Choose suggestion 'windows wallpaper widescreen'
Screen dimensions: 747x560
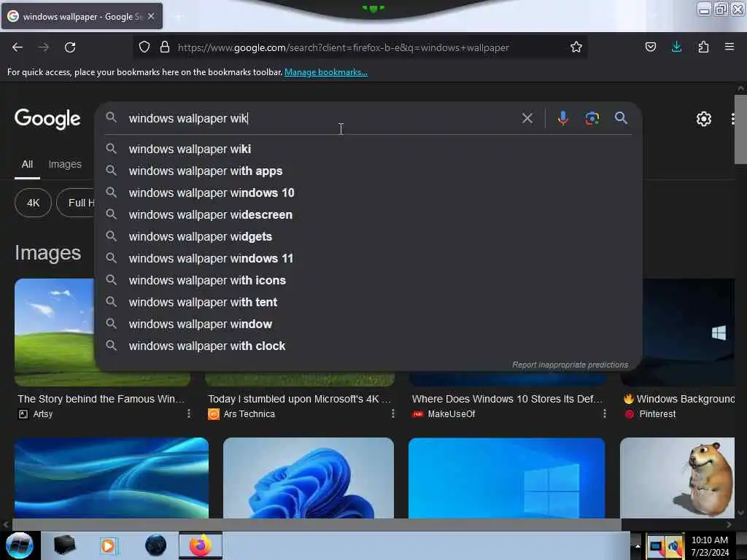pyautogui.click(x=368, y=215)
